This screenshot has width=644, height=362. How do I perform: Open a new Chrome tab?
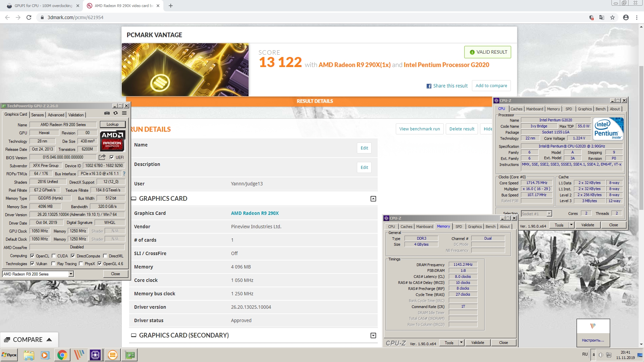pos(170,6)
